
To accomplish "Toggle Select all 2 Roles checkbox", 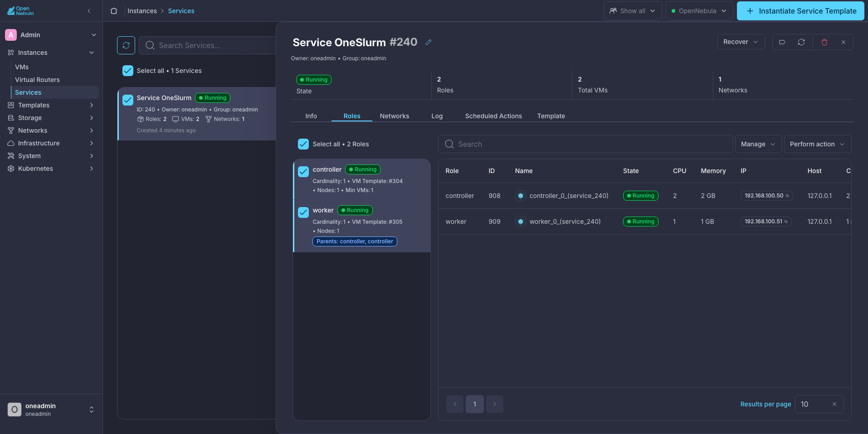I will (x=303, y=144).
